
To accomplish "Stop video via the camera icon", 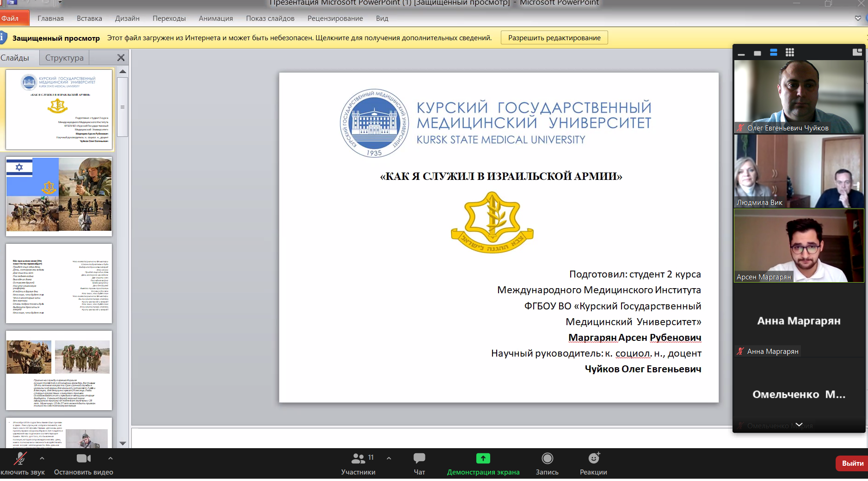I will click(84, 458).
